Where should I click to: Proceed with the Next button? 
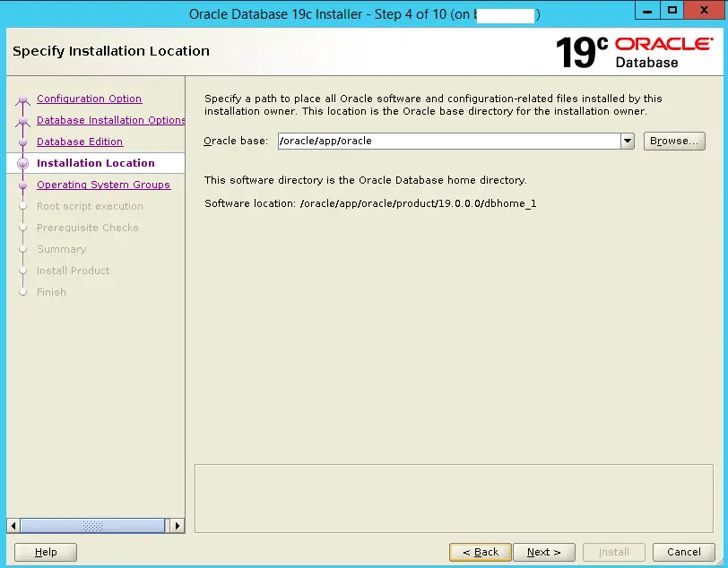(544, 552)
